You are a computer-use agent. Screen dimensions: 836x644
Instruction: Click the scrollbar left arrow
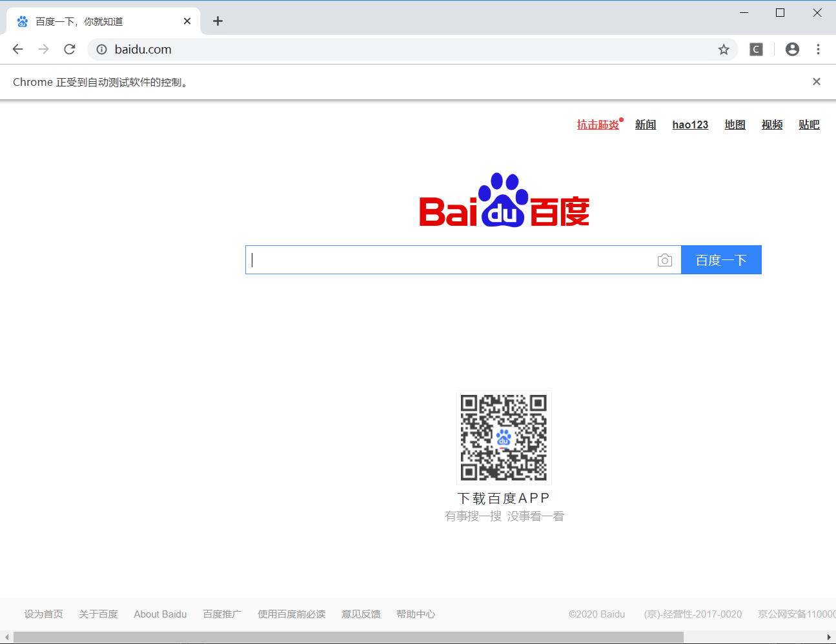6,638
